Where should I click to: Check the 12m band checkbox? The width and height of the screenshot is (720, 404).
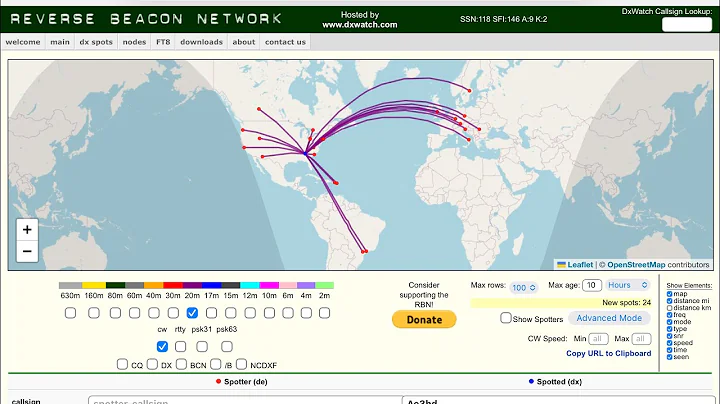pos(250,313)
